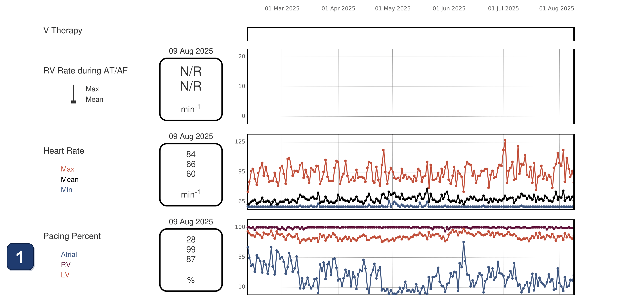Select the Pacing Percent value box

191,260
